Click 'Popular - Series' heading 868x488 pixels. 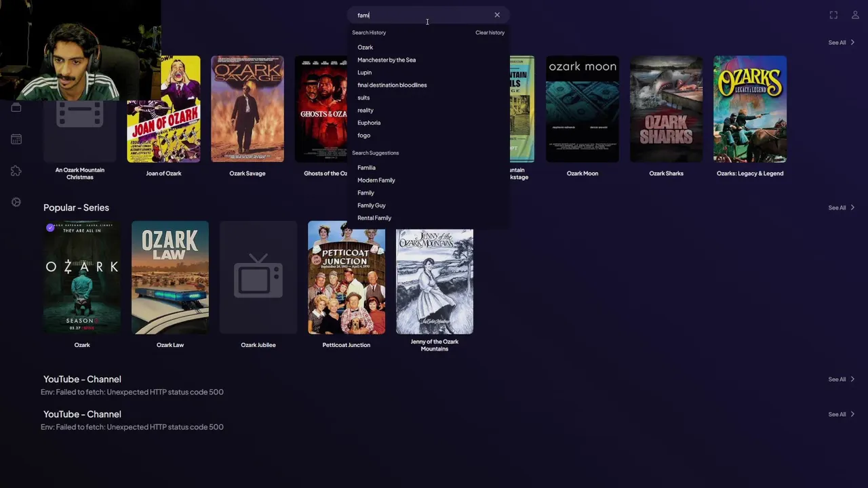tap(76, 207)
